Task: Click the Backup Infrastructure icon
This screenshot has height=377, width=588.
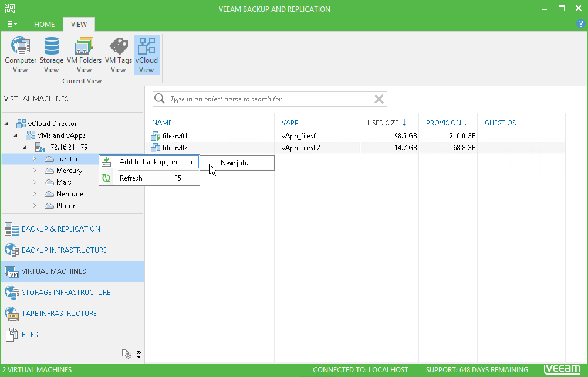Action: click(12, 250)
